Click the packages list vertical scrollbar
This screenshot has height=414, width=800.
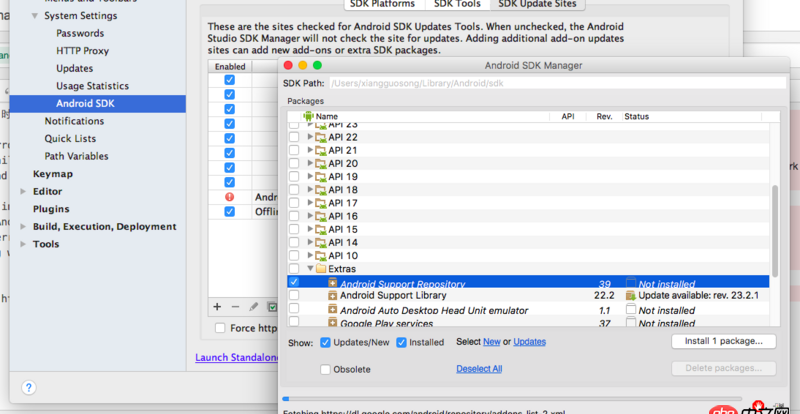tap(775, 231)
